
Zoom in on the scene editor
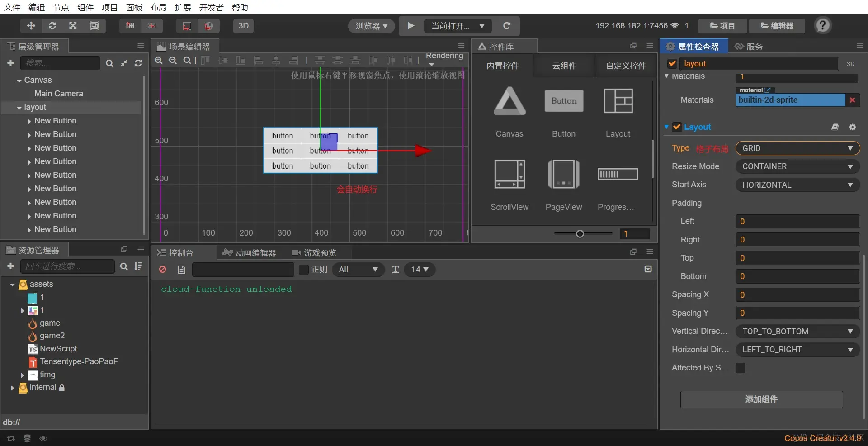pos(159,60)
